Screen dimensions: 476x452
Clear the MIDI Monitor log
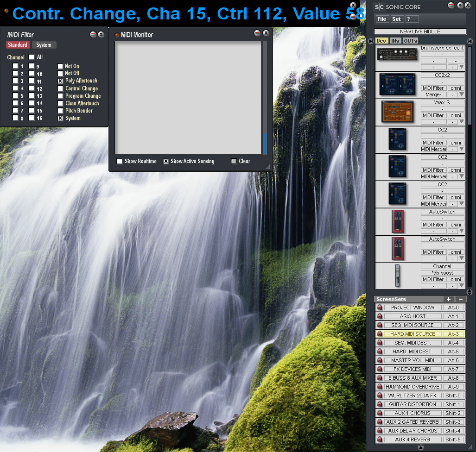(x=234, y=161)
